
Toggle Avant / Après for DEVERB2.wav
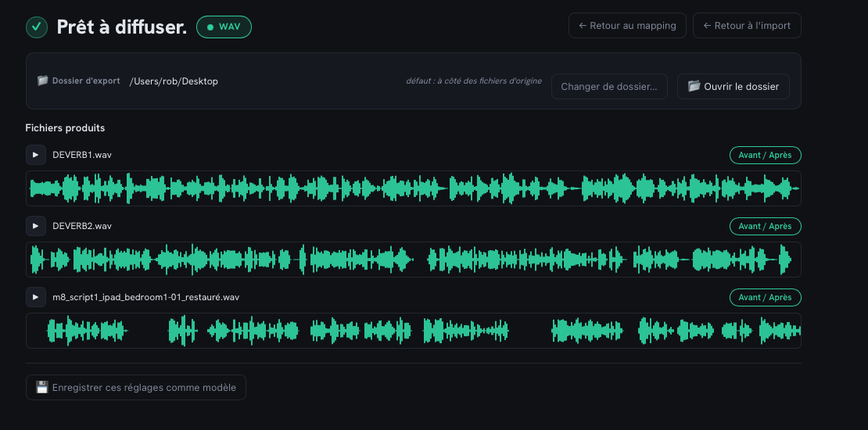pyautogui.click(x=765, y=227)
